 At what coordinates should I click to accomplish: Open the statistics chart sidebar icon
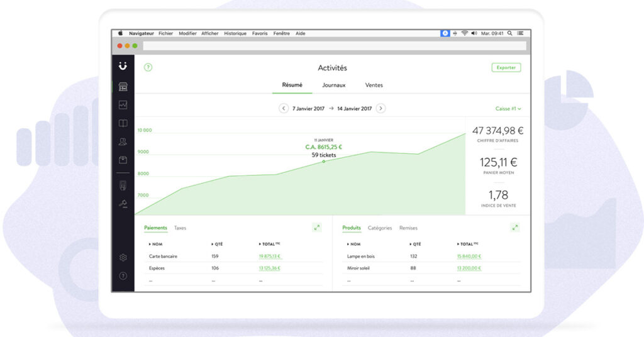123,105
